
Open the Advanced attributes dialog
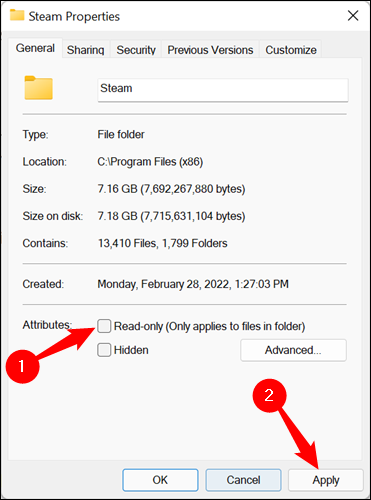click(293, 350)
